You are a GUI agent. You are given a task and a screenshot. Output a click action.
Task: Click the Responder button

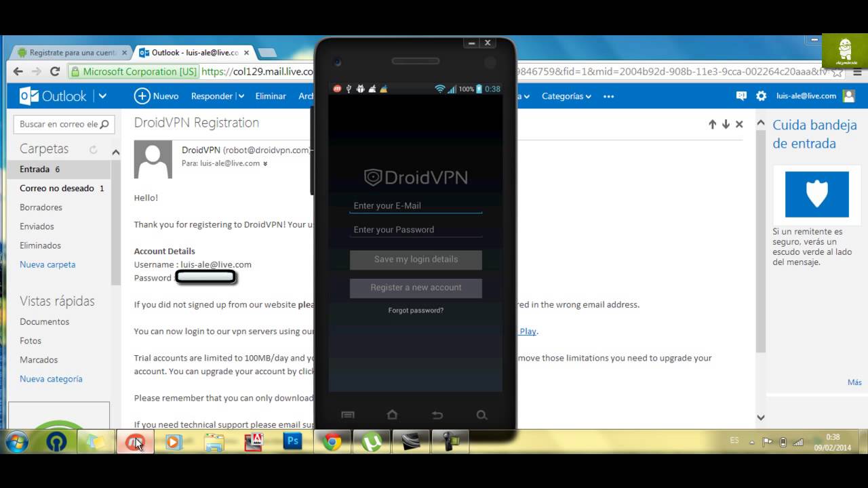point(212,96)
